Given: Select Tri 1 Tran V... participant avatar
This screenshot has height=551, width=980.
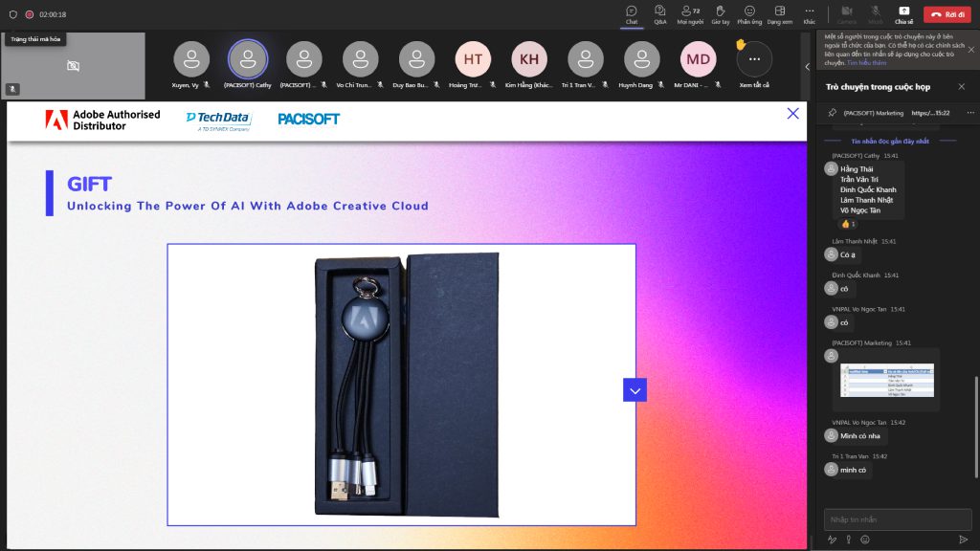Looking at the screenshot, I should (x=585, y=59).
